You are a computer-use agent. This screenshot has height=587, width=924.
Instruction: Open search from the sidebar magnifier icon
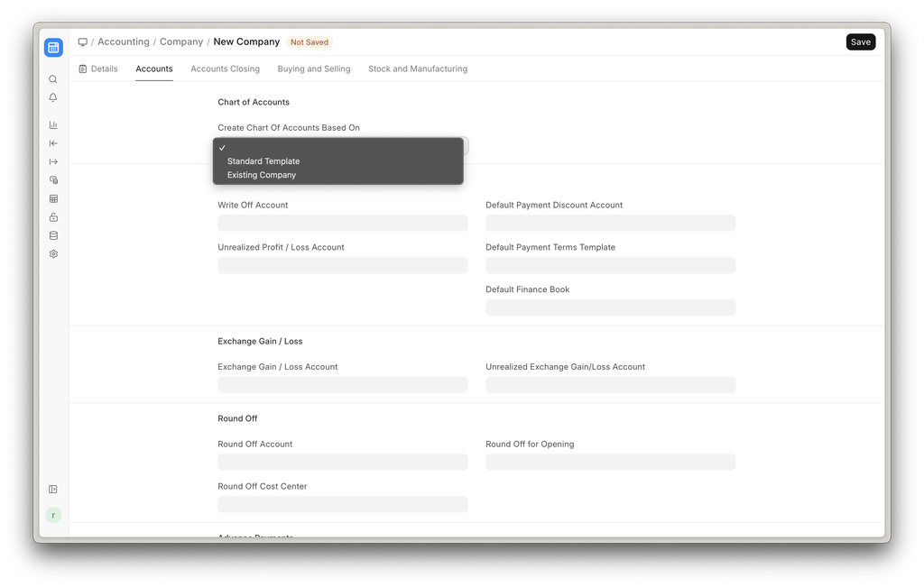[53, 79]
